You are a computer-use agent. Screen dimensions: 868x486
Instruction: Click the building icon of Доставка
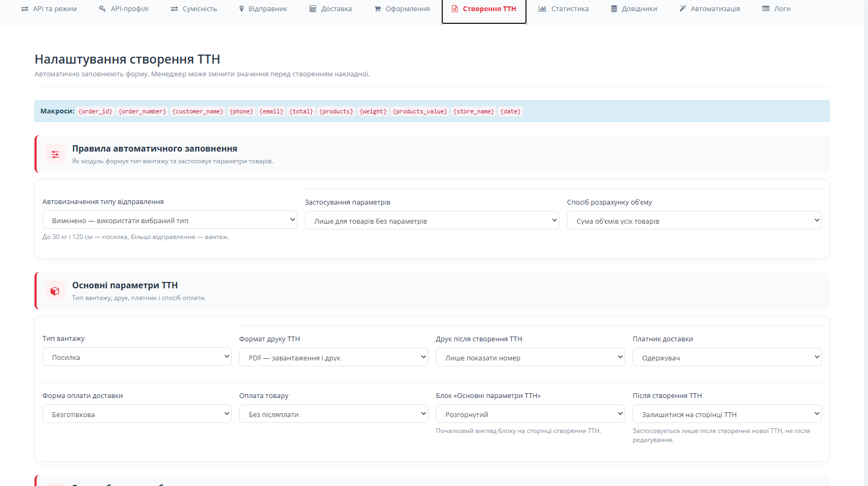[x=313, y=9]
